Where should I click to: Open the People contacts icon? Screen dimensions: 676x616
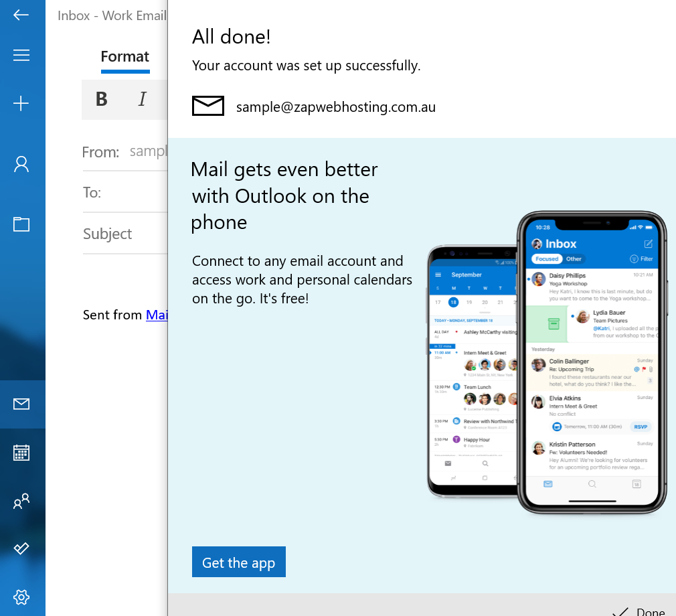tap(21, 502)
